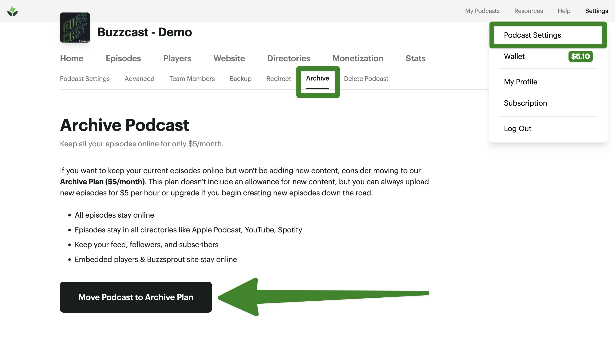
Task: Select the Team Members tab
Action: (192, 79)
